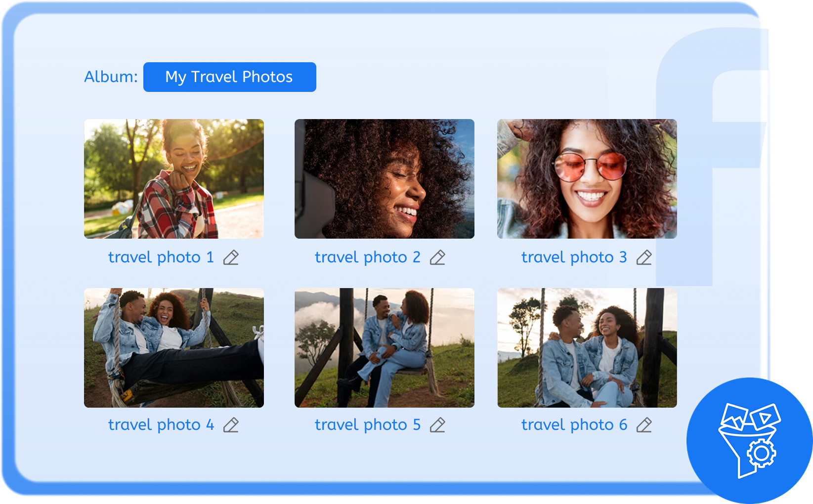The image size is (813, 504).
Task: Choose the couple on swing with clouds photo
Action: (x=385, y=348)
